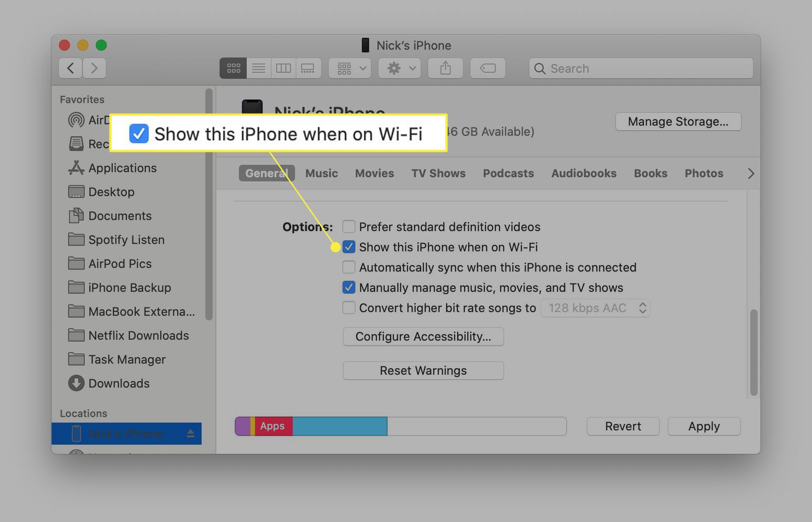Switch to the Music tab
This screenshot has height=522, width=812.
pyautogui.click(x=321, y=173)
